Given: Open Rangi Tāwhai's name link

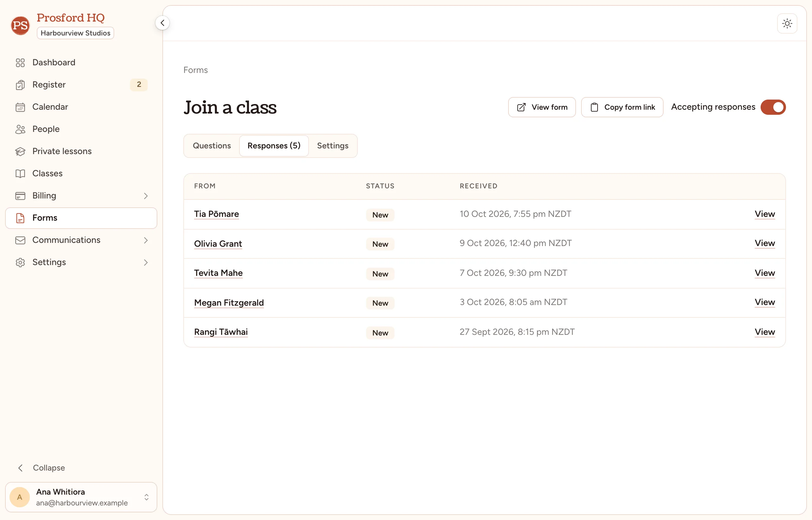Looking at the screenshot, I should [220, 332].
